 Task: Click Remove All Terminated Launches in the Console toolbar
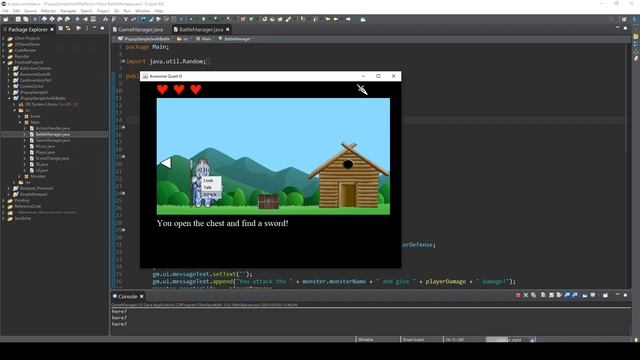point(533,295)
